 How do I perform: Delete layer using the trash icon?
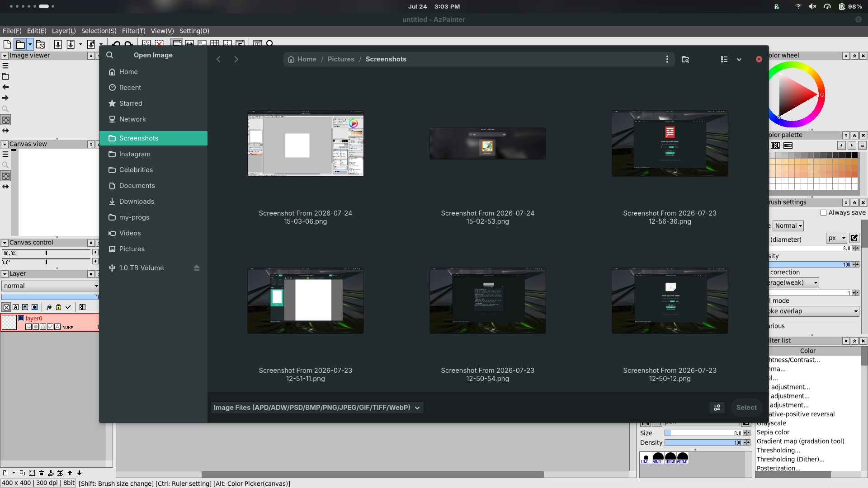[41, 473]
